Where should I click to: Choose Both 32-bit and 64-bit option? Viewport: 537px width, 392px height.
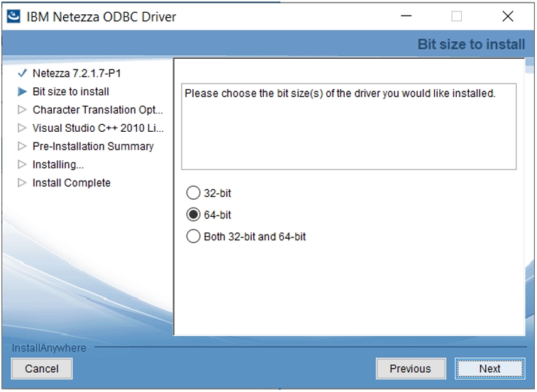coord(193,237)
